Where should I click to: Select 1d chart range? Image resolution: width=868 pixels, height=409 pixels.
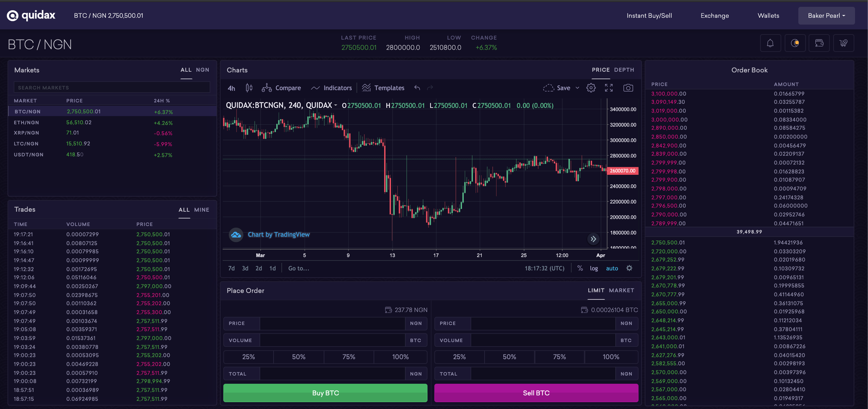click(272, 268)
